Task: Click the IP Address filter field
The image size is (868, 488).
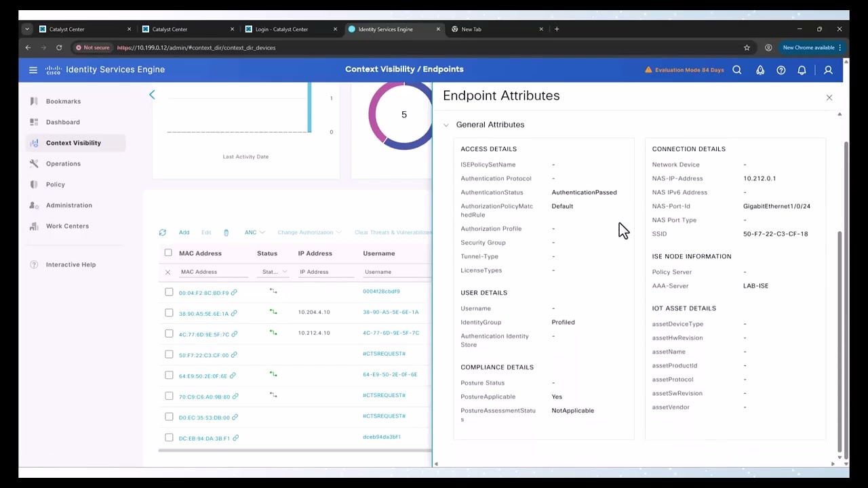Action: click(327, 272)
